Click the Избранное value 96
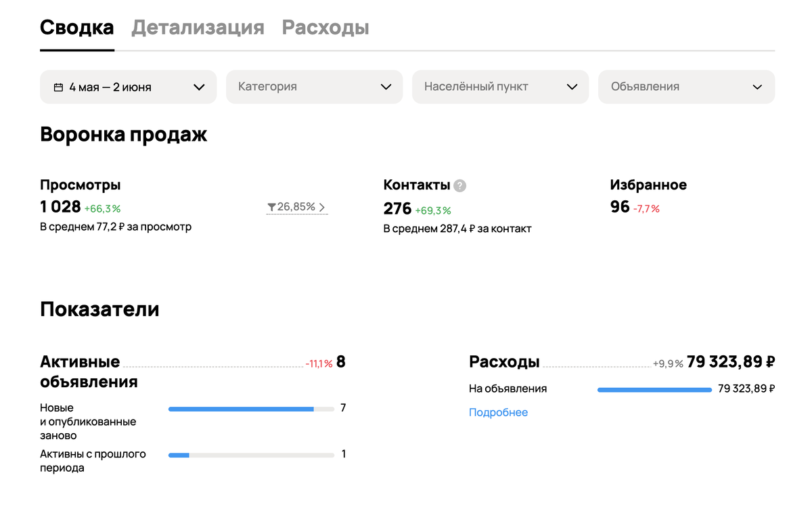 point(620,207)
